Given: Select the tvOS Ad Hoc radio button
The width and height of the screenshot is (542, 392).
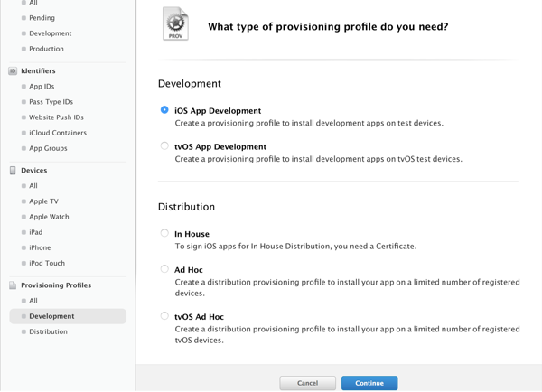Looking at the screenshot, I should pos(164,316).
